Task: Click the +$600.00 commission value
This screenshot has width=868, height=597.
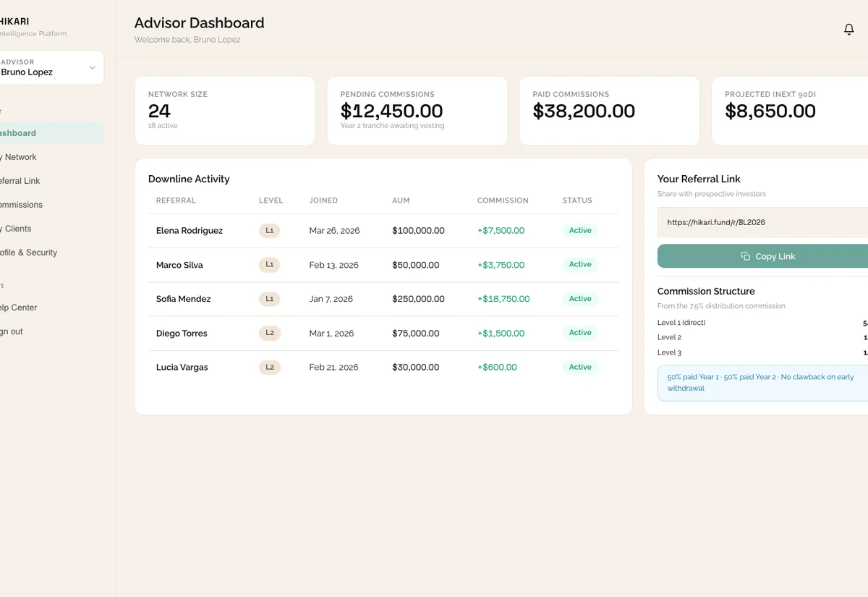Action: pyautogui.click(x=497, y=368)
